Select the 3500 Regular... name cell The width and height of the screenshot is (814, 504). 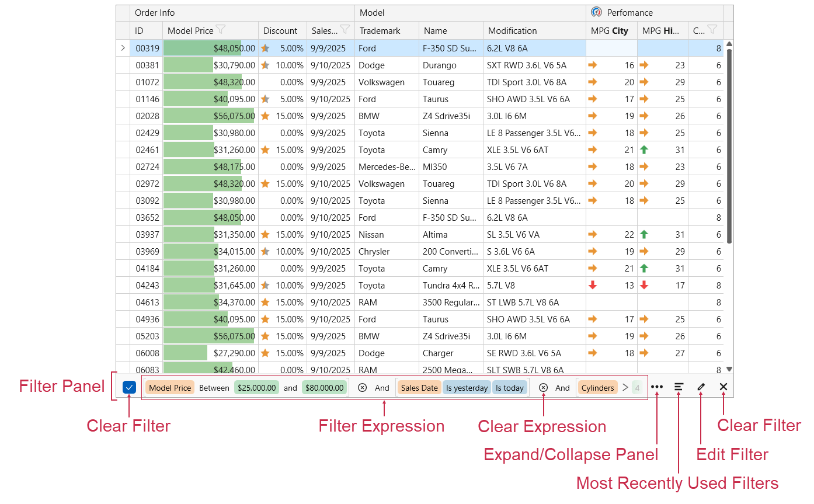pos(451,302)
